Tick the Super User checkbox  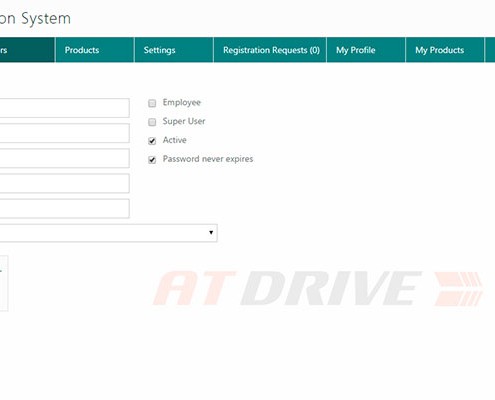click(152, 122)
